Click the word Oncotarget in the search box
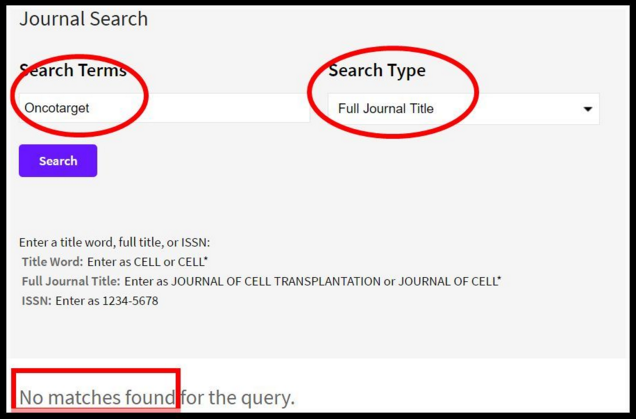636x419 pixels. click(x=58, y=108)
